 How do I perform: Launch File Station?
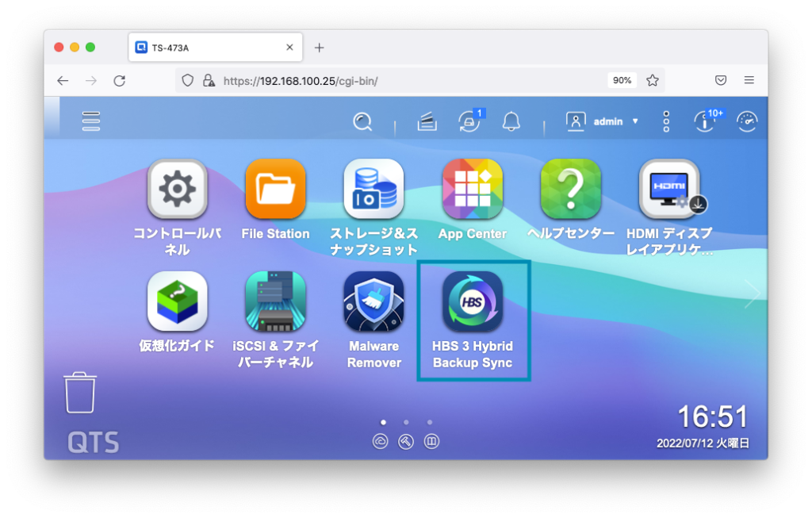[275, 189]
